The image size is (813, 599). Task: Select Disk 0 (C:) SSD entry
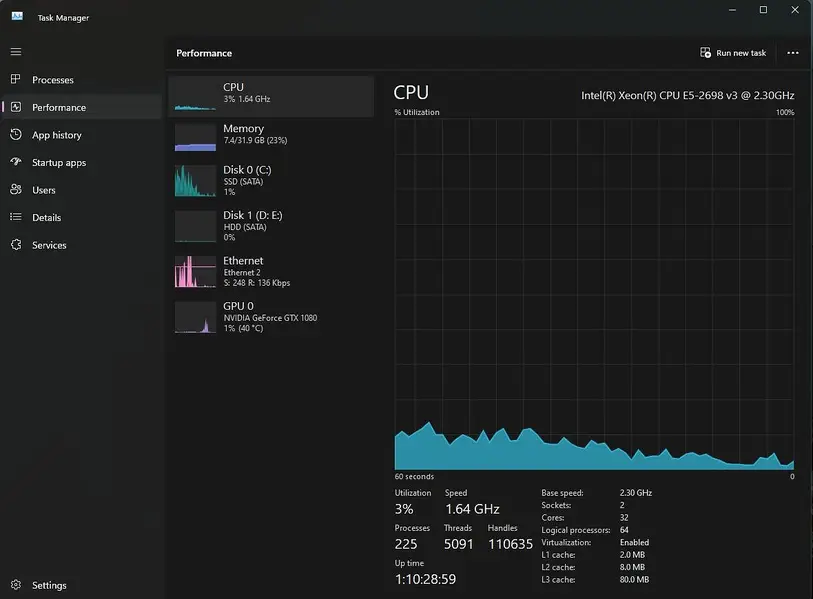[271, 180]
